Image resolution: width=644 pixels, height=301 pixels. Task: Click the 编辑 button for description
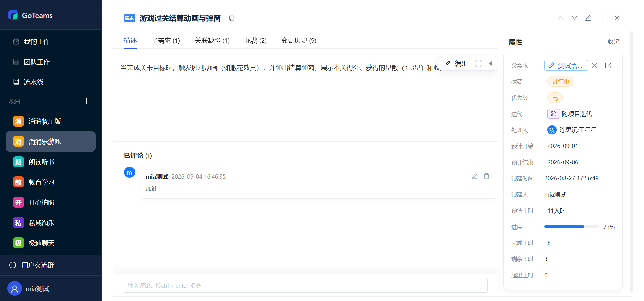coord(457,63)
